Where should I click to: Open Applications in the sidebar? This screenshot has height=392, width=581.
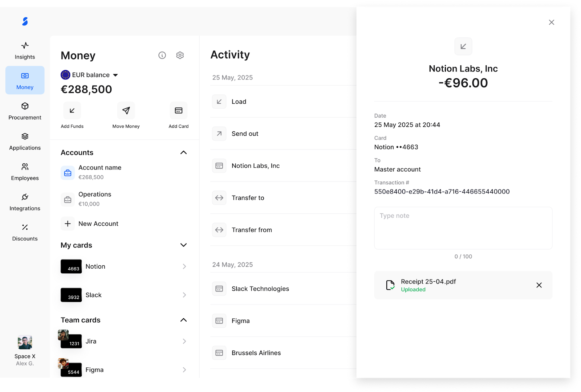click(x=25, y=141)
